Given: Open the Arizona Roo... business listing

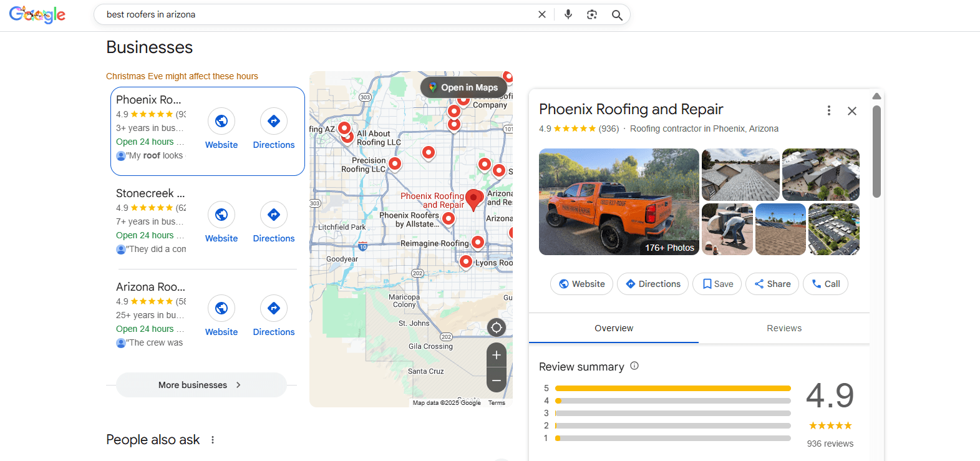Looking at the screenshot, I should pos(150,287).
